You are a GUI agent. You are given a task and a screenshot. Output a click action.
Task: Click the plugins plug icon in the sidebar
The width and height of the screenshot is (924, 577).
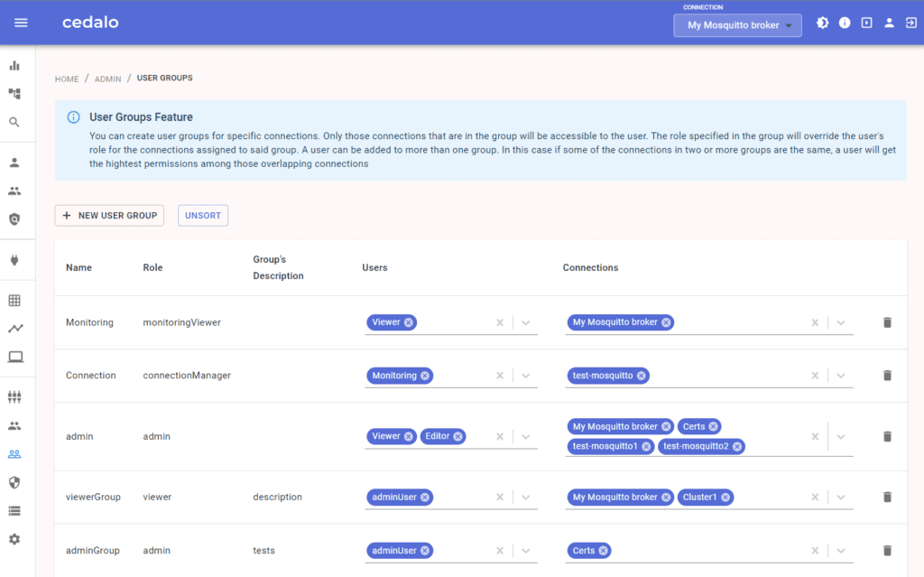point(15,260)
